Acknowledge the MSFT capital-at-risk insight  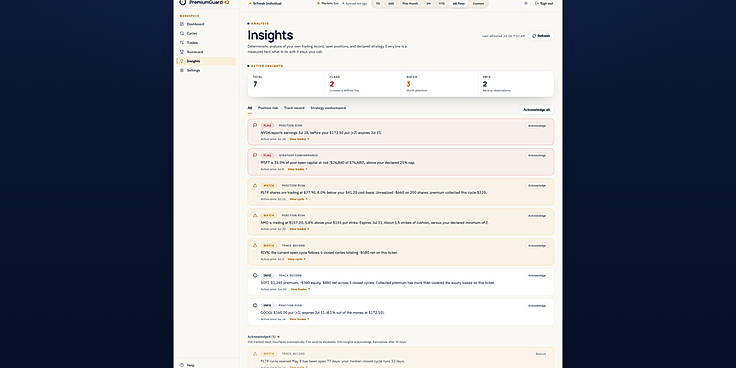point(537,155)
